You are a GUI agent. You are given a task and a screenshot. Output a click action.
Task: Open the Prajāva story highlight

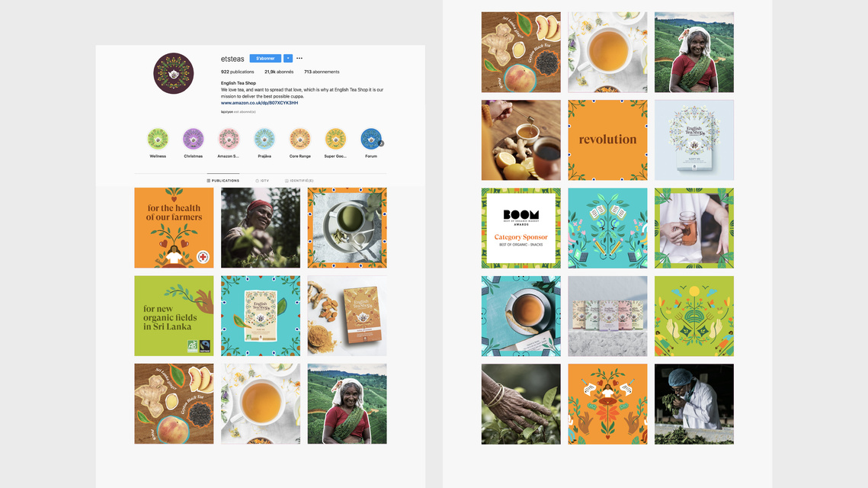pos(264,139)
